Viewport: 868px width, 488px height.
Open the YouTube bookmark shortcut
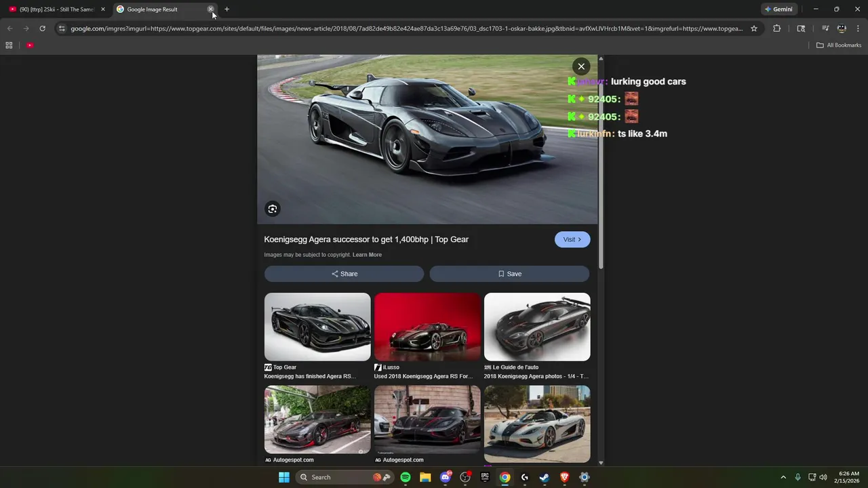(x=30, y=45)
